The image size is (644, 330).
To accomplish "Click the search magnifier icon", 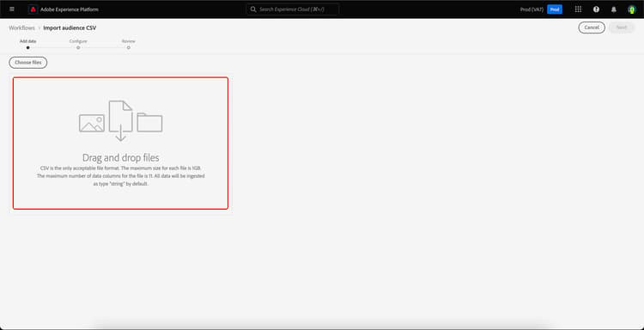I will pos(253,9).
